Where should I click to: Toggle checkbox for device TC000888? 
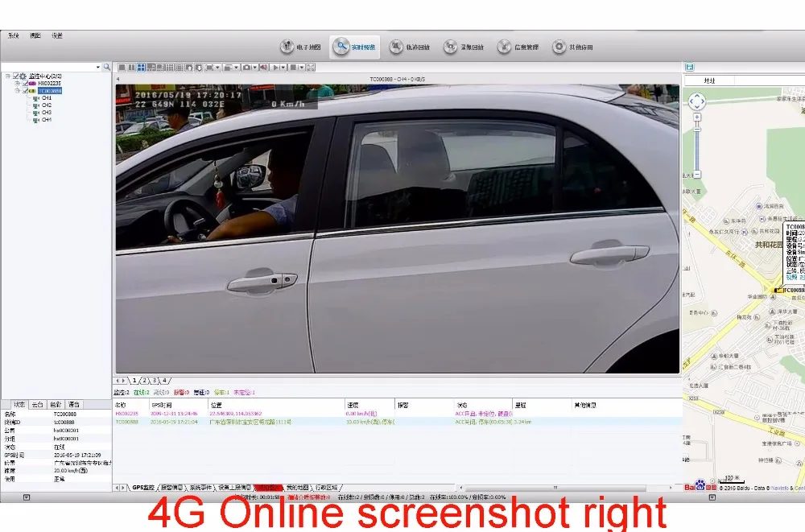pyautogui.click(x=25, y=90)
